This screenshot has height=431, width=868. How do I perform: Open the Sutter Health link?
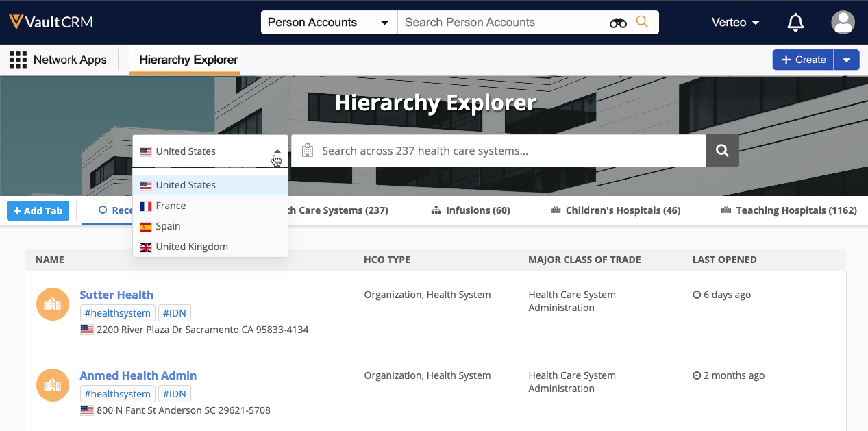116,295
